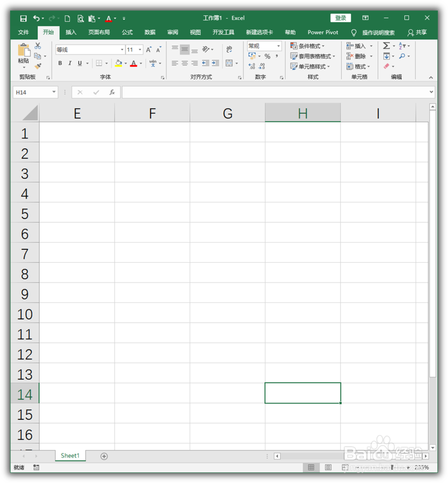Decrease the indent level

click(x=206, y=63)
